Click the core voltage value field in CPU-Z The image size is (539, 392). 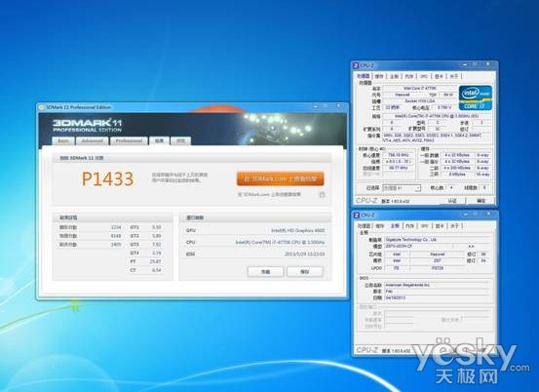[x=443, y=107]
